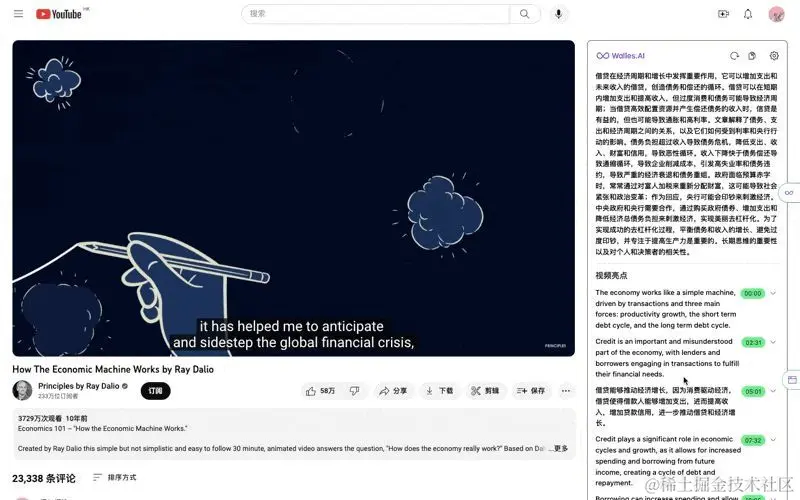This screenshot has height=500, width=800.
Task: Open Principles by Ray Dalio channel name
Action: (x=79, y=386)
